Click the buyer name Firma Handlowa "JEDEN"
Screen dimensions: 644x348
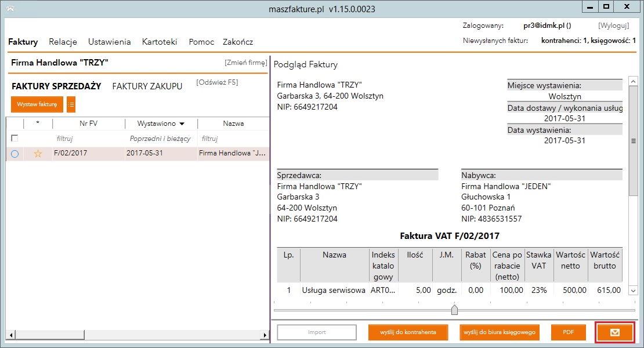click(x=506, y=186)
